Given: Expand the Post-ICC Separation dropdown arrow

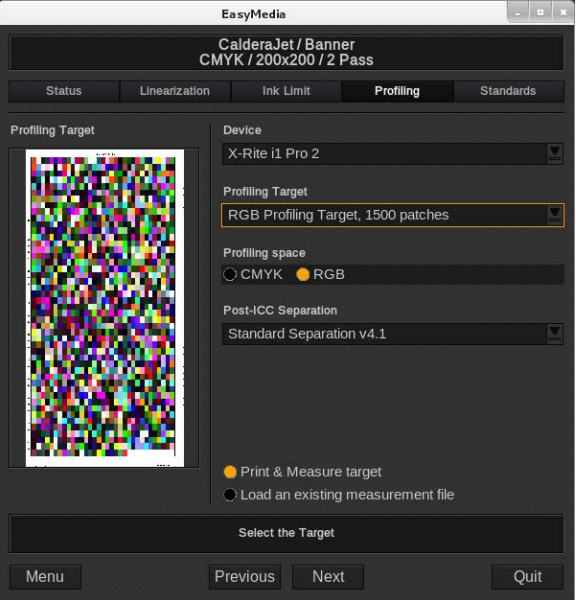Looking at the screenshot, I should click(555, 334).
